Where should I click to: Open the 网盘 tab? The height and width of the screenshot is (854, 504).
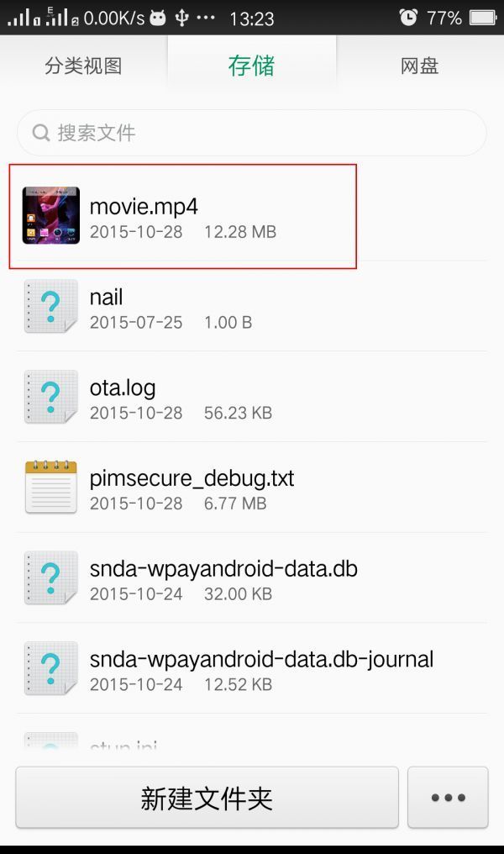(x=420, y=66)
